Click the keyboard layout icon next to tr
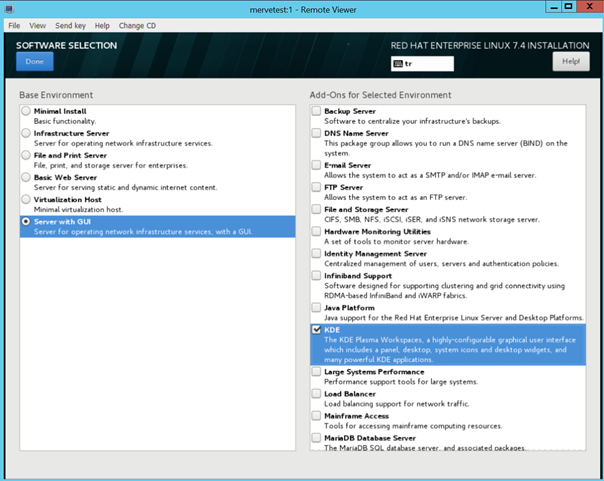The height and width of the screenshot is (481, 604). [398, 64]
